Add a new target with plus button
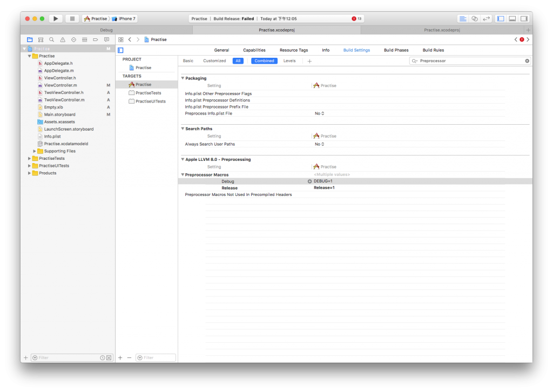This screenshot has height=392, width=553. pyautogui.click(x=120, y=357)
